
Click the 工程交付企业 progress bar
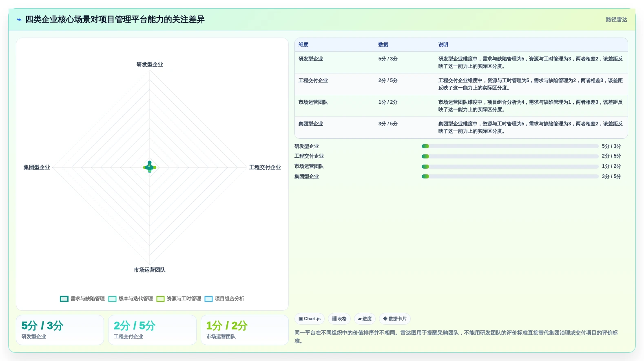pos(510,156)
